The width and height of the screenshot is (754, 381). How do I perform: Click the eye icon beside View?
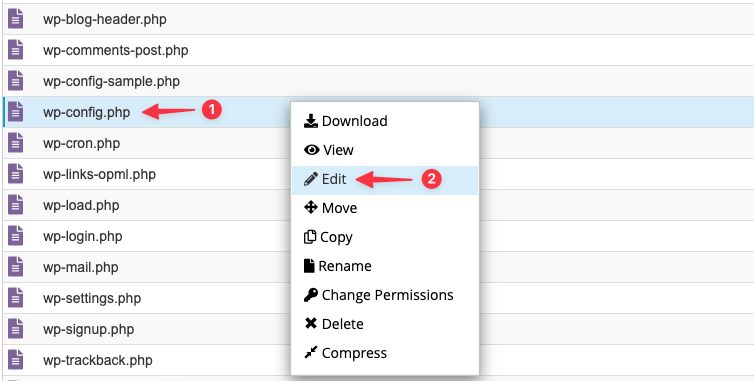(312, 150)
